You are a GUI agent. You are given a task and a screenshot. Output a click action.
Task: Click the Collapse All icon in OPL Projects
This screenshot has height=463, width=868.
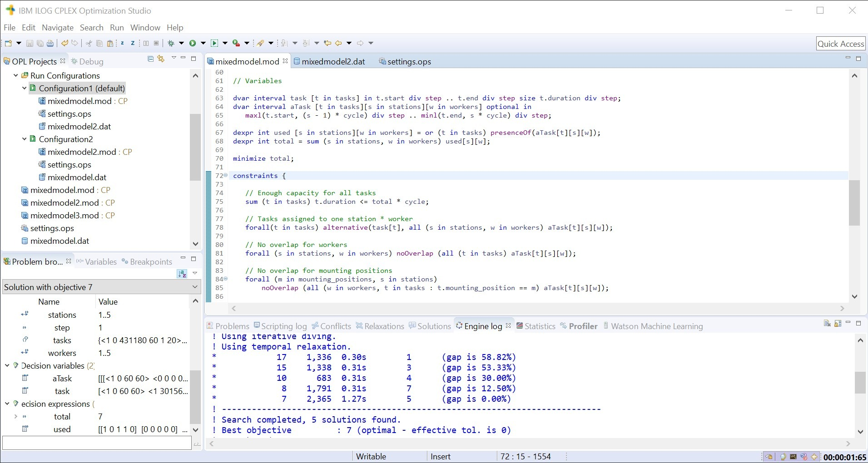click(151, 59)
